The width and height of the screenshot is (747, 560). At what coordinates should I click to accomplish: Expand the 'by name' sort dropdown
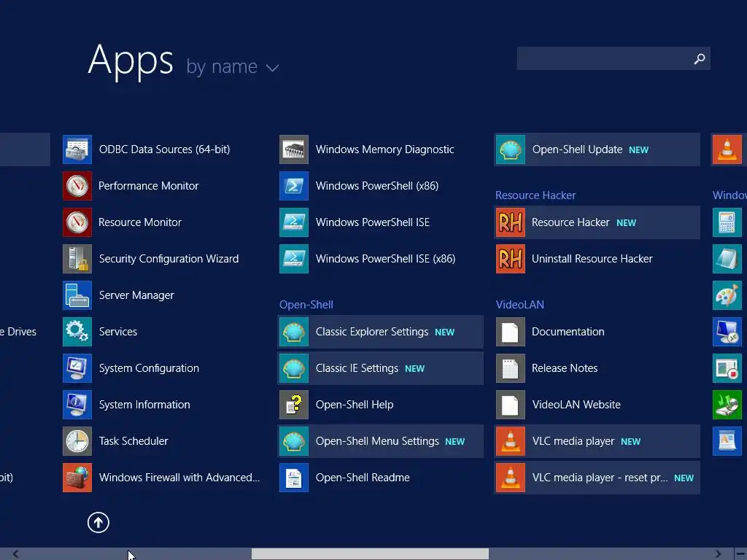[x=232, y=66]
